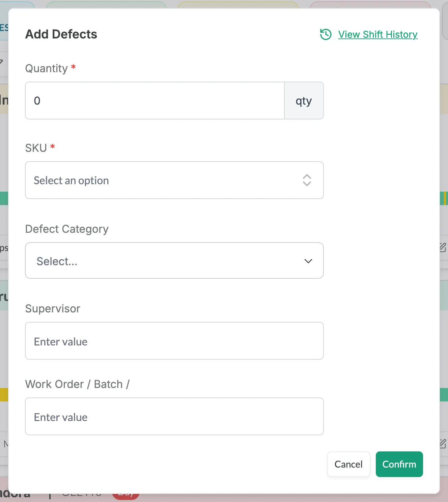Focus the Quantity input field

click(x=155, y=101)
